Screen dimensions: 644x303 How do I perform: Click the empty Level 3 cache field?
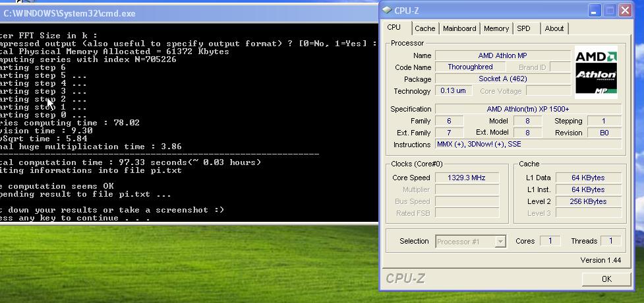tap(588, 213)
